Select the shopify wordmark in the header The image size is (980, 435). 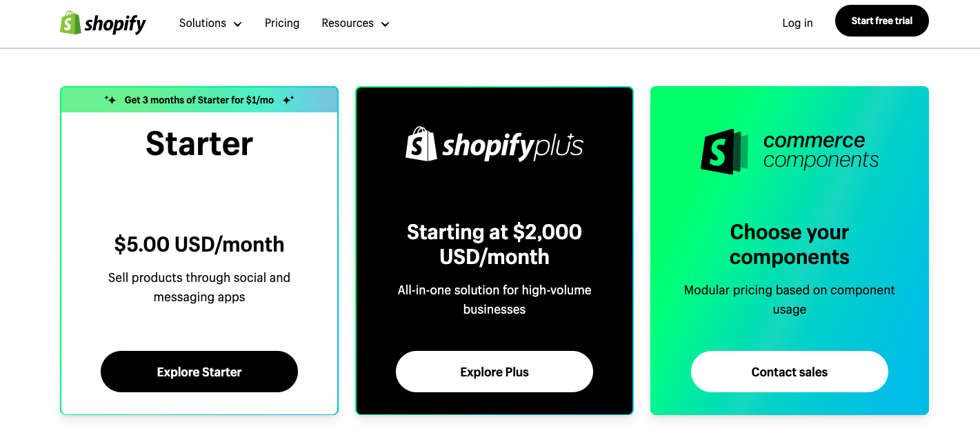(115, 23)
